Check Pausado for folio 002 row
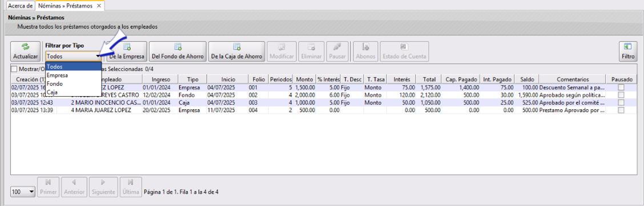The width and height of the screenshot is (644, 206). tap(622, 95)
